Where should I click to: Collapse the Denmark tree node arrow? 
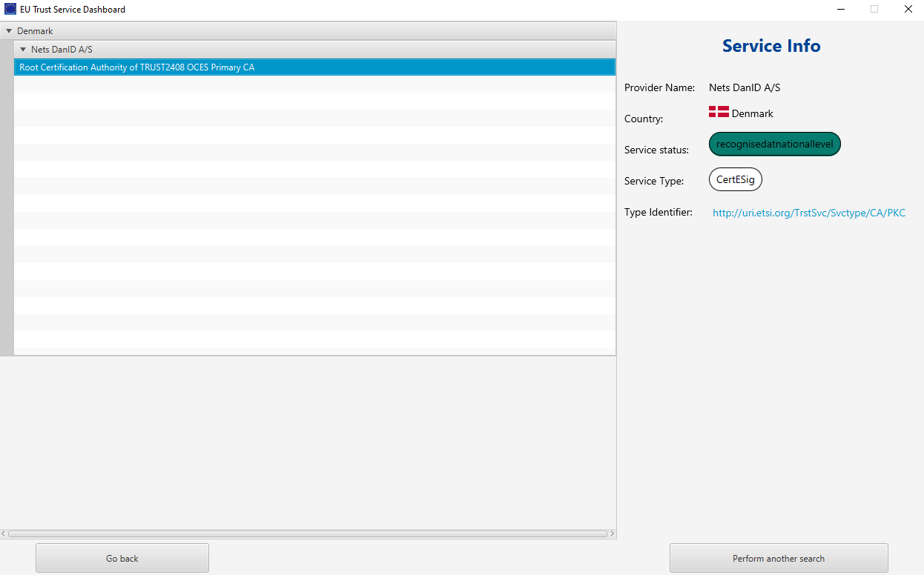pyautogui.click(x=9, y=31)
